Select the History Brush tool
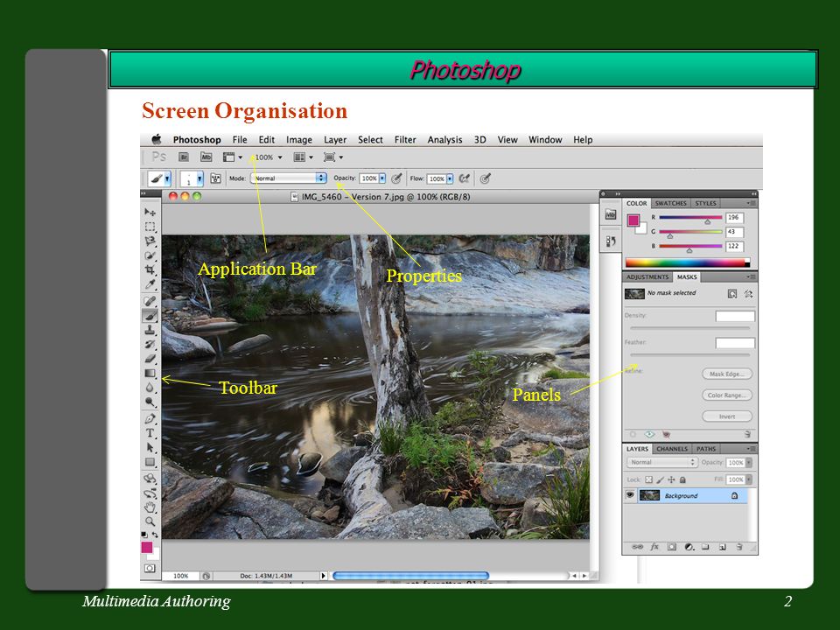840x630 pixels. pos(150,345)
